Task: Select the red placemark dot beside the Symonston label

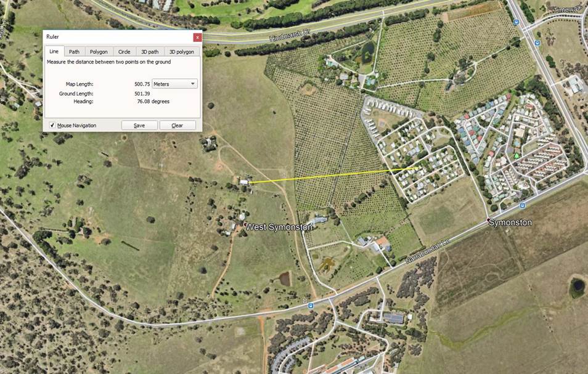Action: (488, 219)
